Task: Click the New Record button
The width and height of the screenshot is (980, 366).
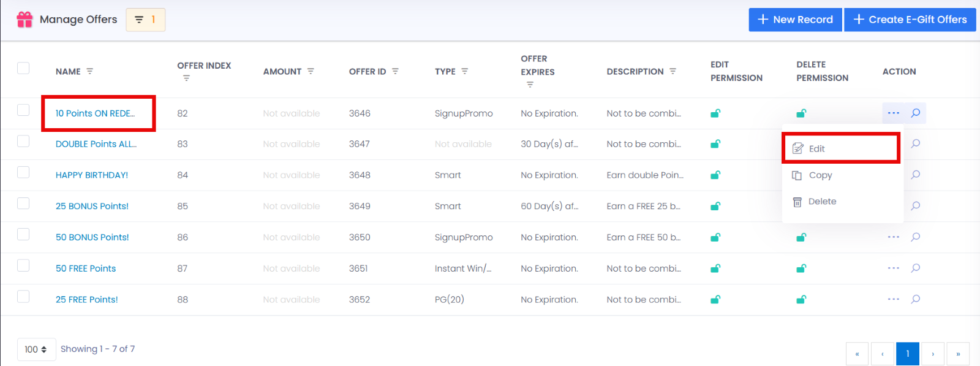Action: (795, 20)
